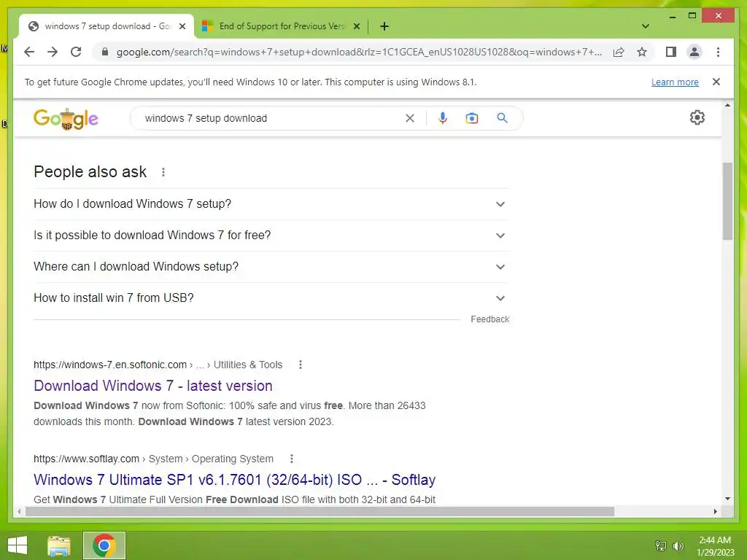Click the vertical scrollbar thumb

click(x=727, y=201)
